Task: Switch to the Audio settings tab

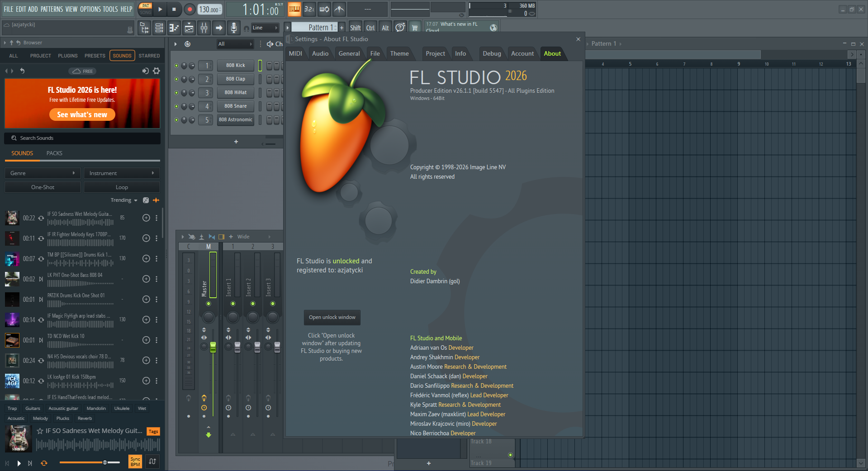Action: [320, 53]
